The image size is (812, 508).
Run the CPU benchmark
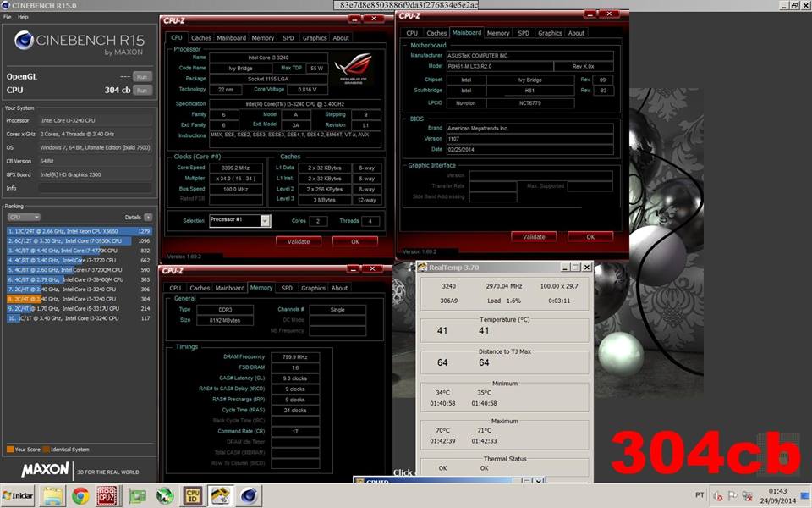point(142,91)
